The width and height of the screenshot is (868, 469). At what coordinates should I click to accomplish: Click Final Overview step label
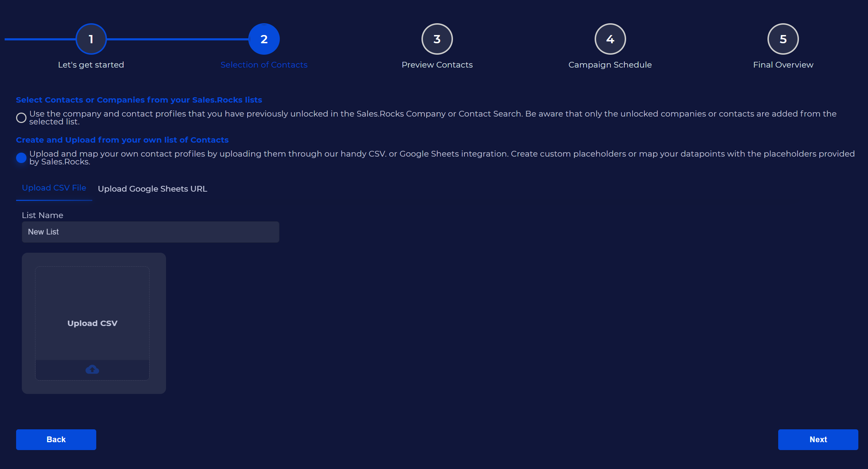point(783,65)
